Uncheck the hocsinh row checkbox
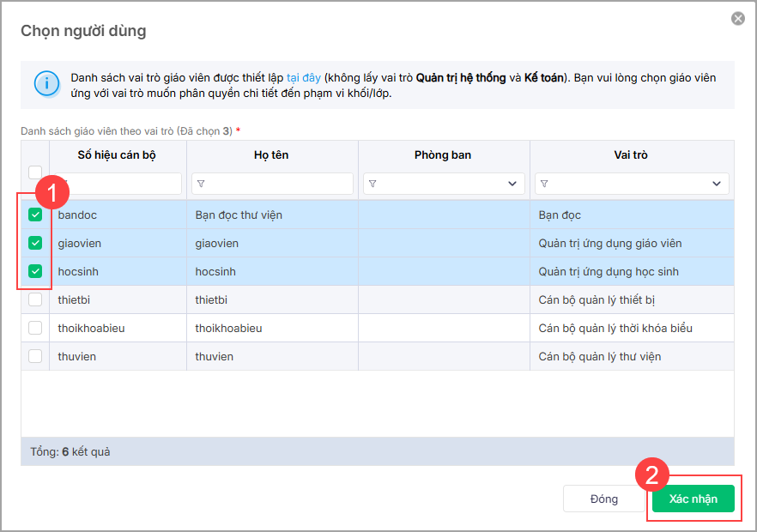The image size is (757, 532). pos(35,271)
